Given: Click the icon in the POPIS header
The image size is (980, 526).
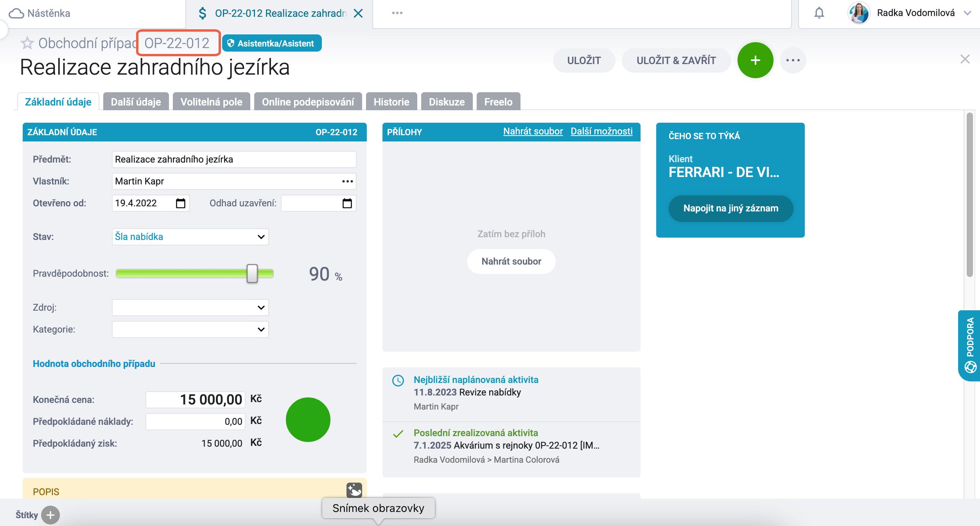Looking at the screenshot, I should 354,490.
